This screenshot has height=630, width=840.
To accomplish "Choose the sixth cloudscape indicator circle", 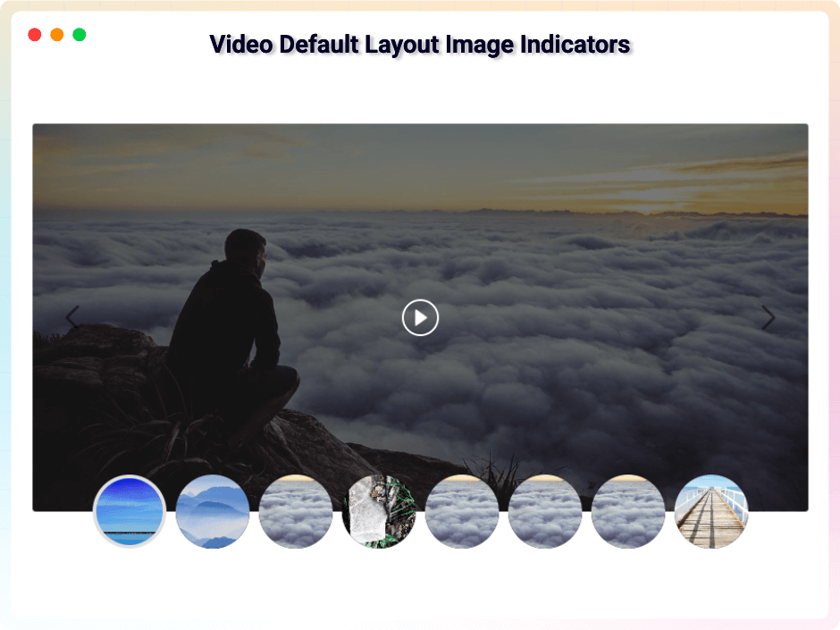I will pyautogui.click(x=544, y=512).
